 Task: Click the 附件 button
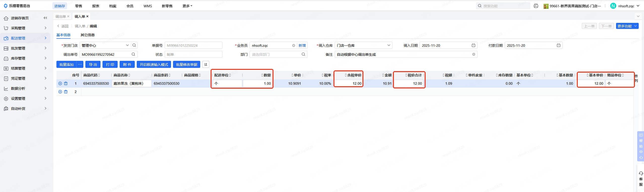(x=127, y=65)
